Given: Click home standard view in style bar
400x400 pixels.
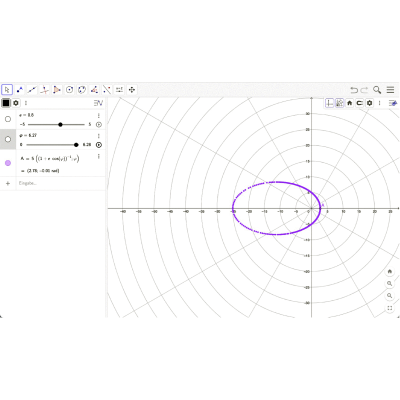Looking at the screenshot, I should 349,103.
